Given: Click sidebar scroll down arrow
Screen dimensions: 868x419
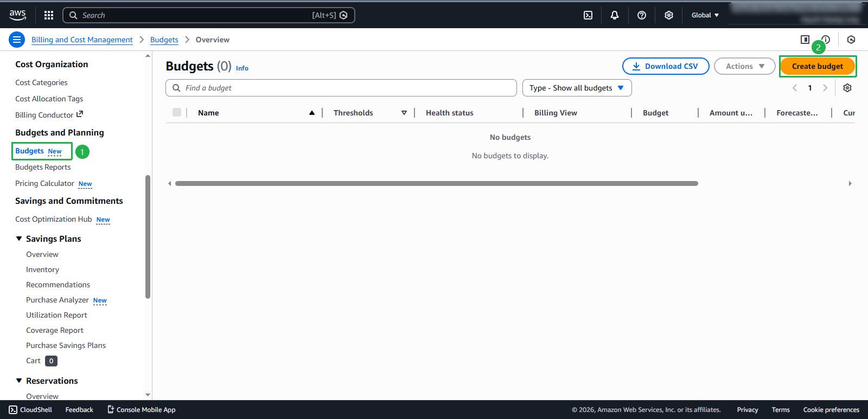Looking at the screenshot, I should coord(148,395).
